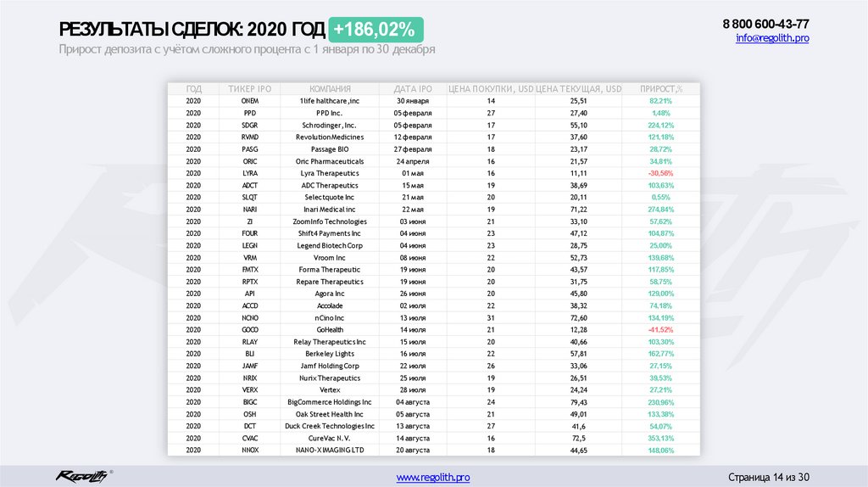Click company name 'Berkeley Lights'

pyautogui.click(x=330, y=354)
